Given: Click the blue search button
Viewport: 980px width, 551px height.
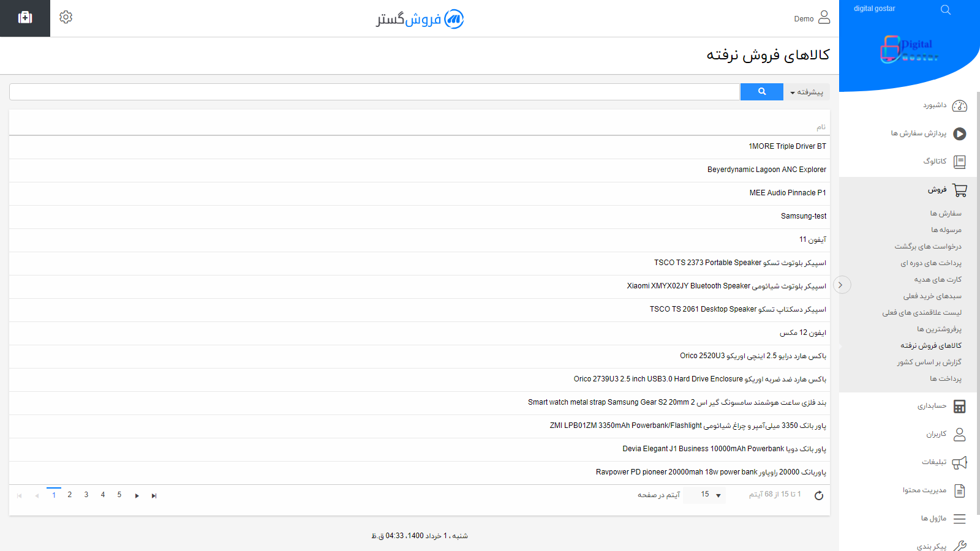Looking at the screenshot, I should coord(761,91).
